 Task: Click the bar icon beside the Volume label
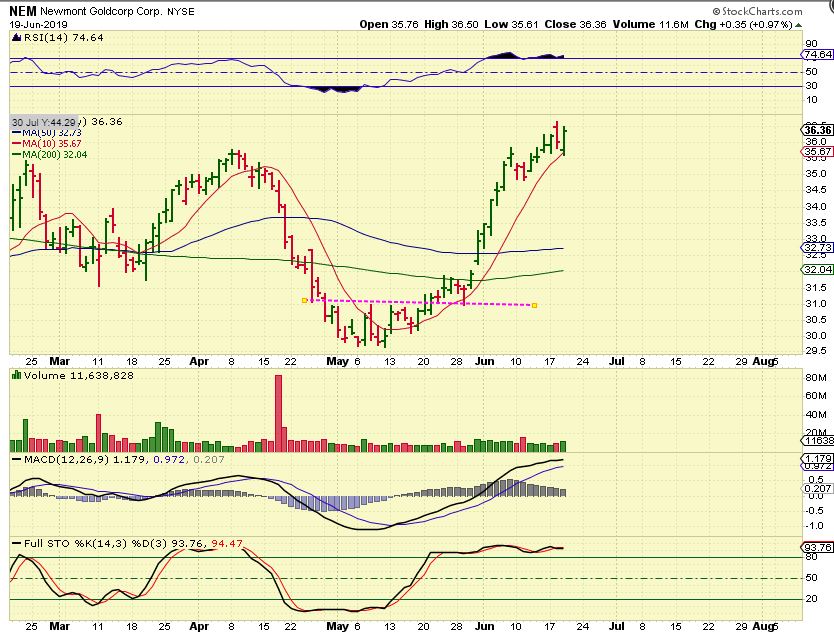(x=17, y=375)
